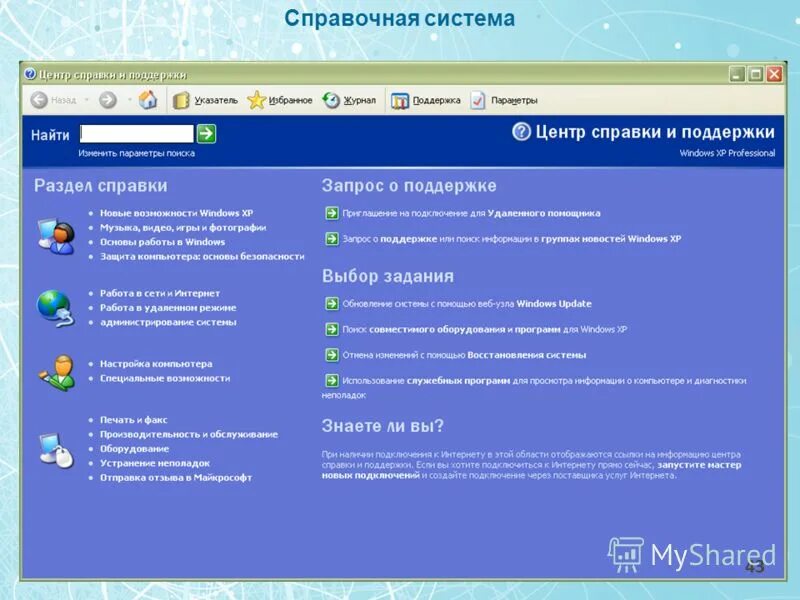This screenshot has width=800, height=600.
Task: Click the user customization section icon
Action: tap(57, 373)
